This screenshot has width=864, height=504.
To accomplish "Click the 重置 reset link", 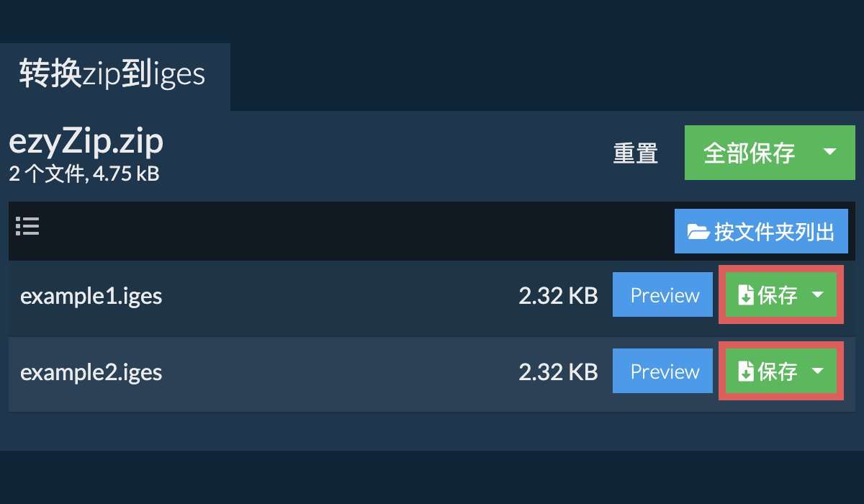I will [635, 153].
